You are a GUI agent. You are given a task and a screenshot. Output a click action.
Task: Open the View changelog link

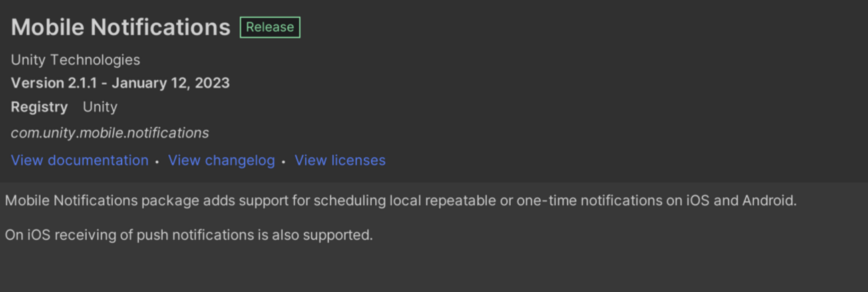tap(221, 161)
